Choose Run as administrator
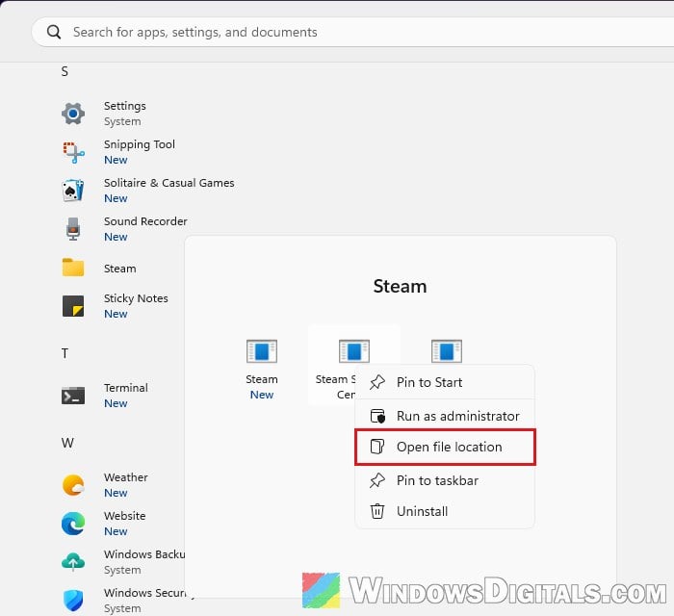The height and width of the screenshot is (616, 674). pyautogui.click(x=445, y=416)
